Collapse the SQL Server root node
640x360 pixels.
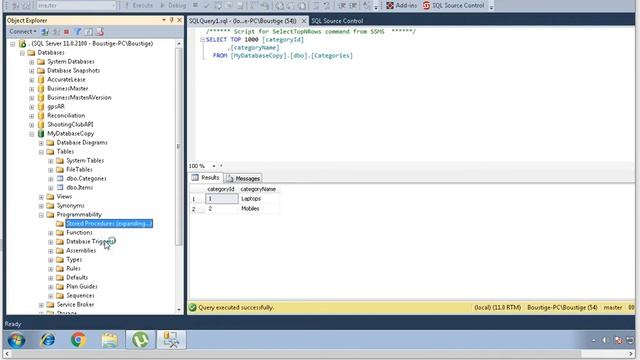(x=13, y=44)
